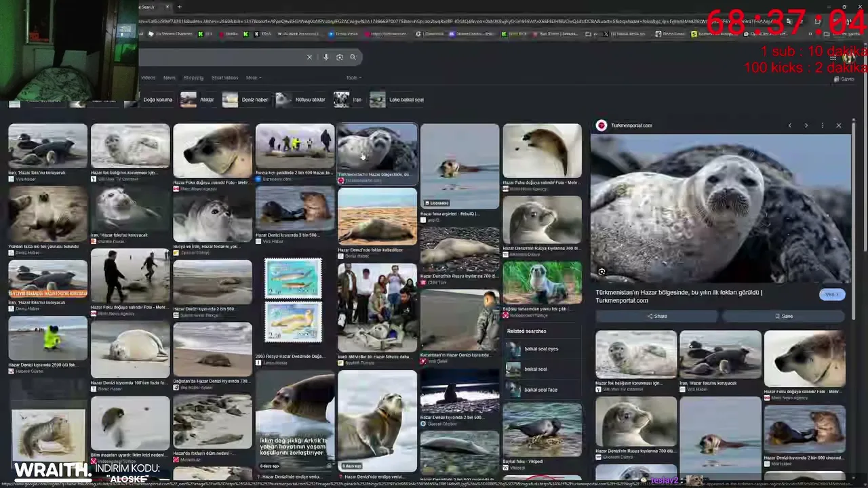868x488 pixels.
Task: Open Search by image (Lens) in search bar
Action: [340, 57]
